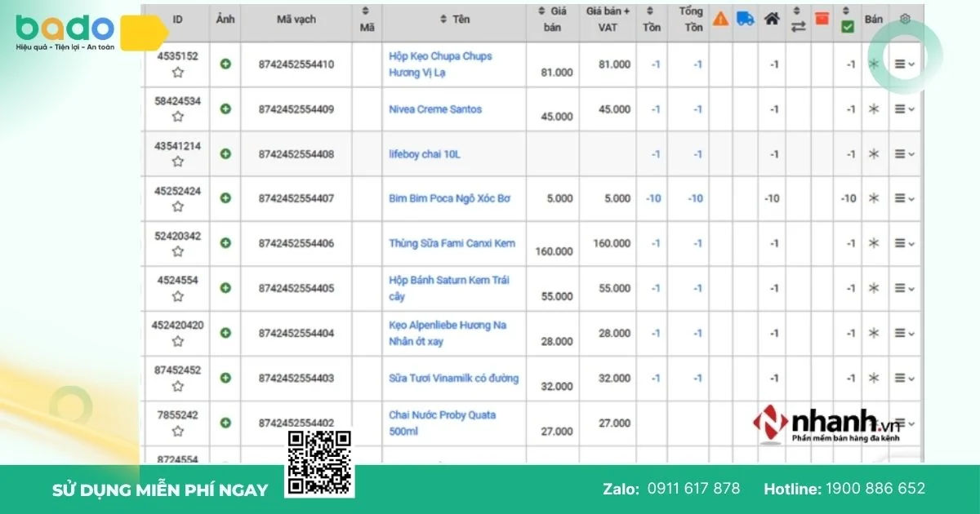Click SỬ DỤNG MIỄN PHÍ NGAY banner text
Viewport: 980px width, 514px height.
pyautogui.click(x=160, y=490)
